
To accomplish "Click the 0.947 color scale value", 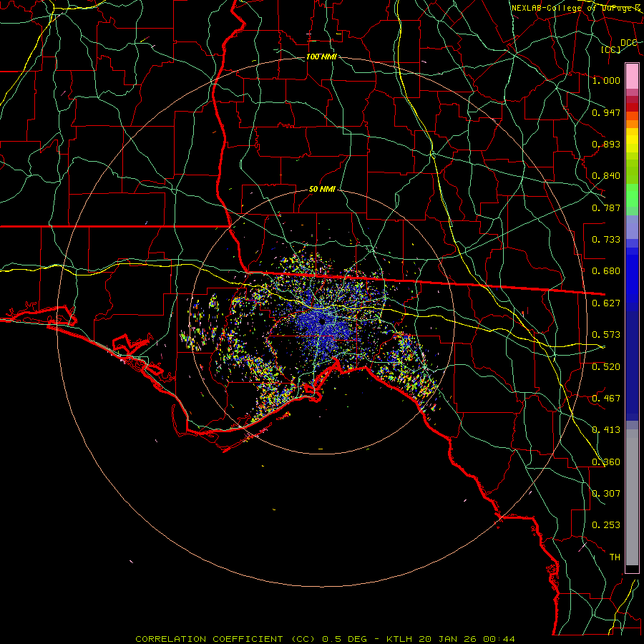I will click(x=606, y=112).
